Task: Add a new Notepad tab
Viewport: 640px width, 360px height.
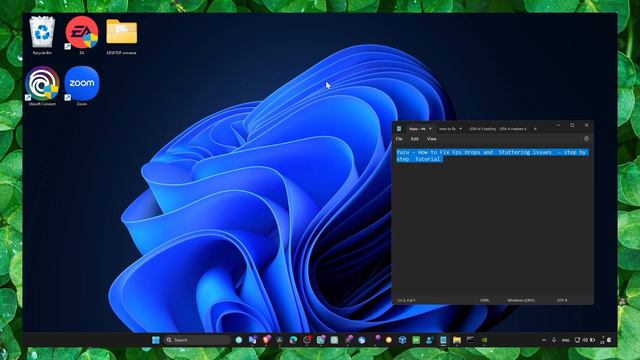Action: (535, 129)
